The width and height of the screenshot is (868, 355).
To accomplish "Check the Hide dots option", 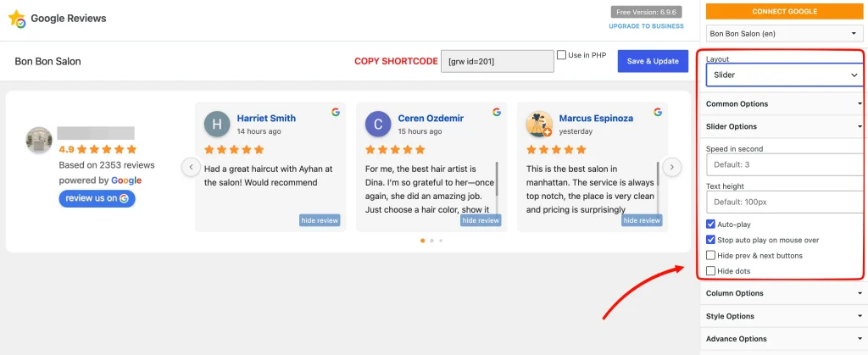I will tap(711, 271).
